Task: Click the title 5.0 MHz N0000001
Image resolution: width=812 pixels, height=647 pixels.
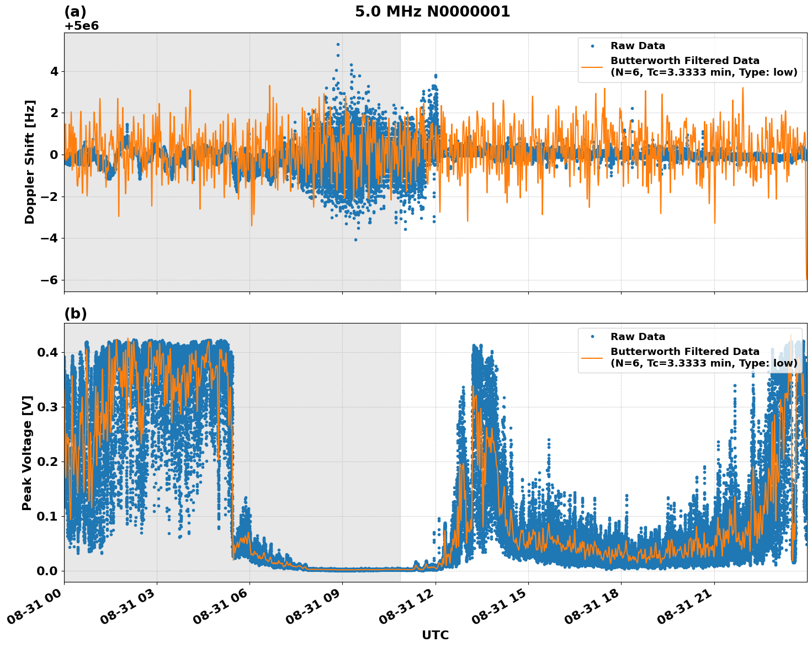Action: [433, 9]
